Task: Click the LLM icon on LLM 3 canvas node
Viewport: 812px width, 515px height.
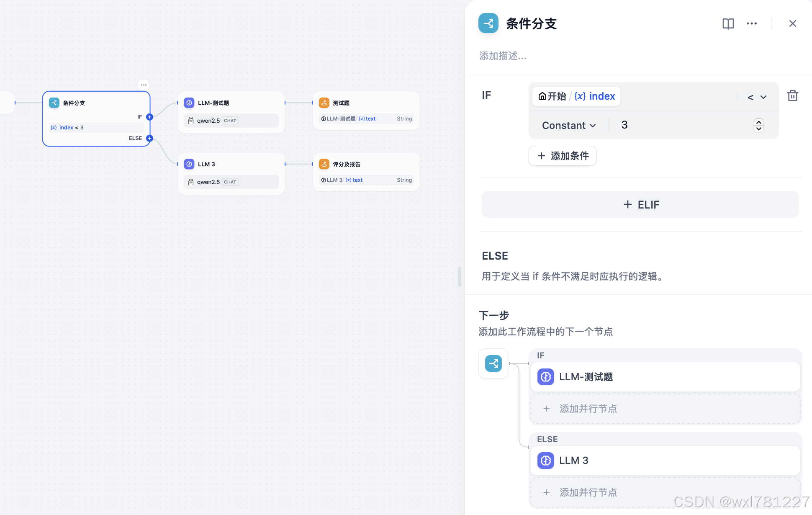Action: tap(189, 164)
